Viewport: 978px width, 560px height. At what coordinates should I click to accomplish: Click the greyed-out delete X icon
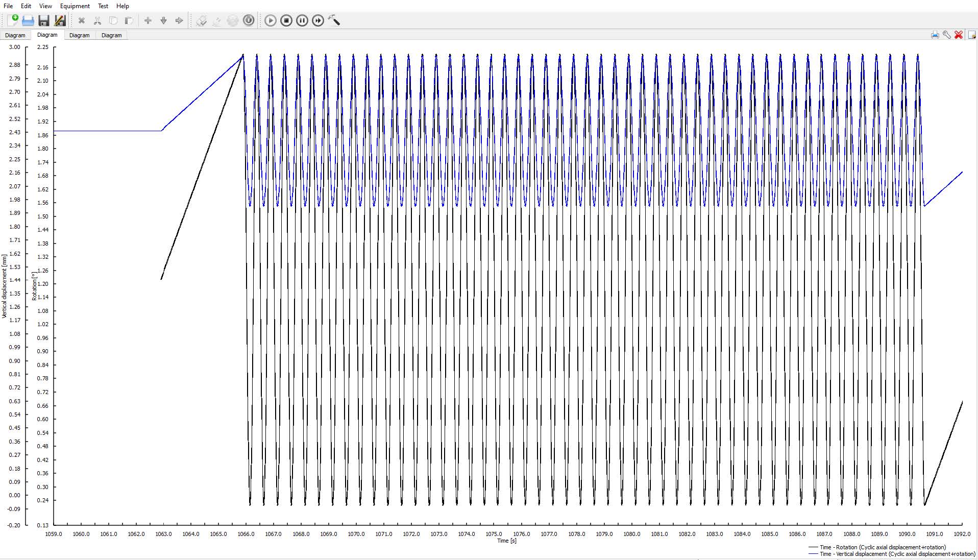(82, 20)
